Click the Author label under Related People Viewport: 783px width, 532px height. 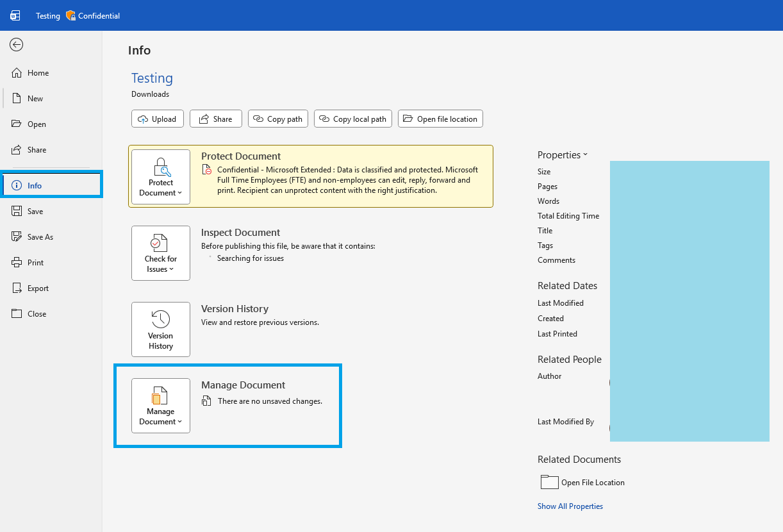tap(549, 376)
